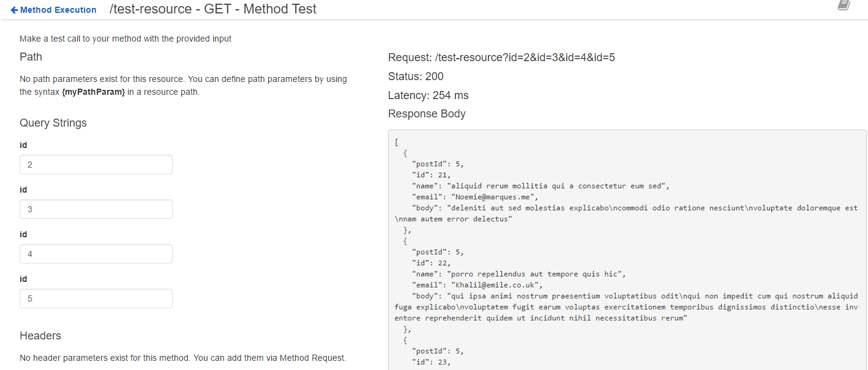Click the id query field containing 2
Image resolution: width=868 pixels, height=370 pixels.
tap(96, 165)
